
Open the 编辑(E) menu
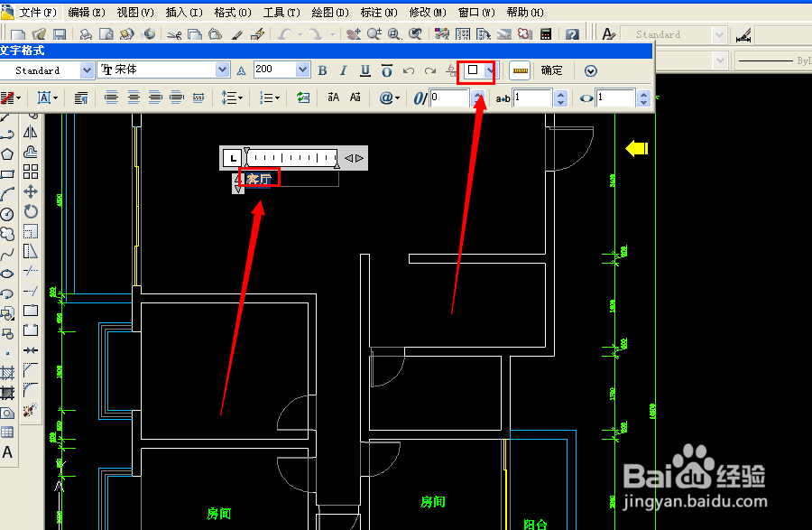coord(87,12)
